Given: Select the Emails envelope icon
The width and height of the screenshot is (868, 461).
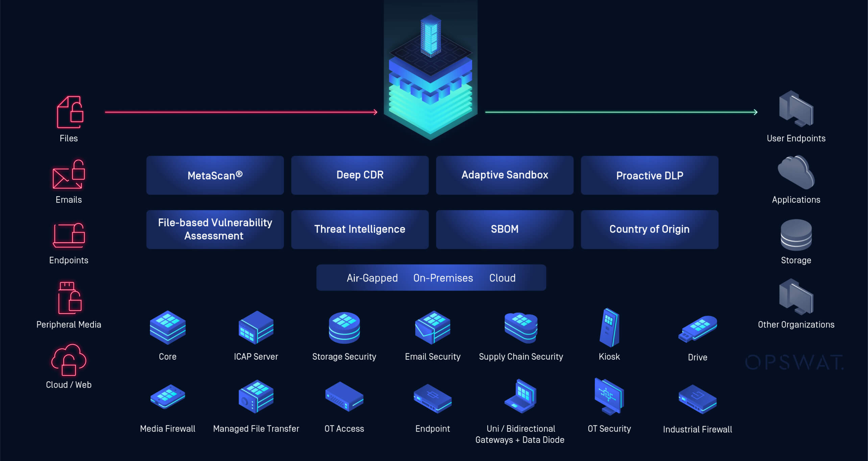Looking at the screenshot, I should 69,175.
